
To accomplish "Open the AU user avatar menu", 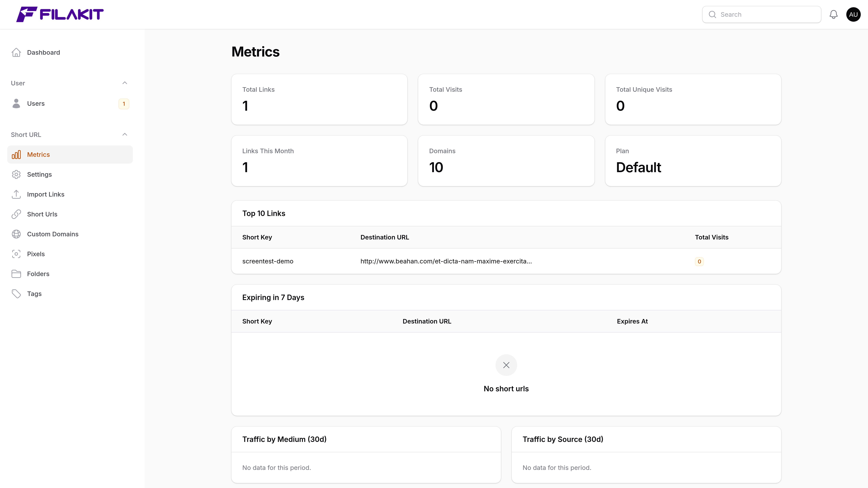I will (x=853, y=14).
